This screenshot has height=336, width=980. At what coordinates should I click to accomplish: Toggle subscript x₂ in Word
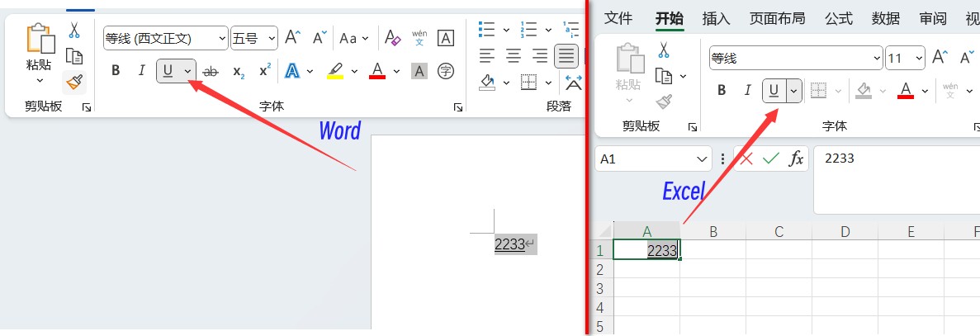coord(238,71)
